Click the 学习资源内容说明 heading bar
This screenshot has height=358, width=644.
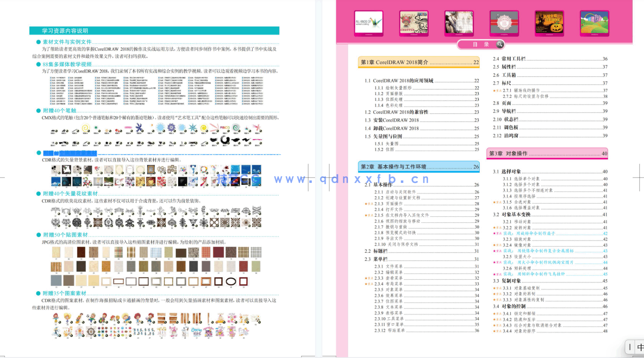[154, 31]
